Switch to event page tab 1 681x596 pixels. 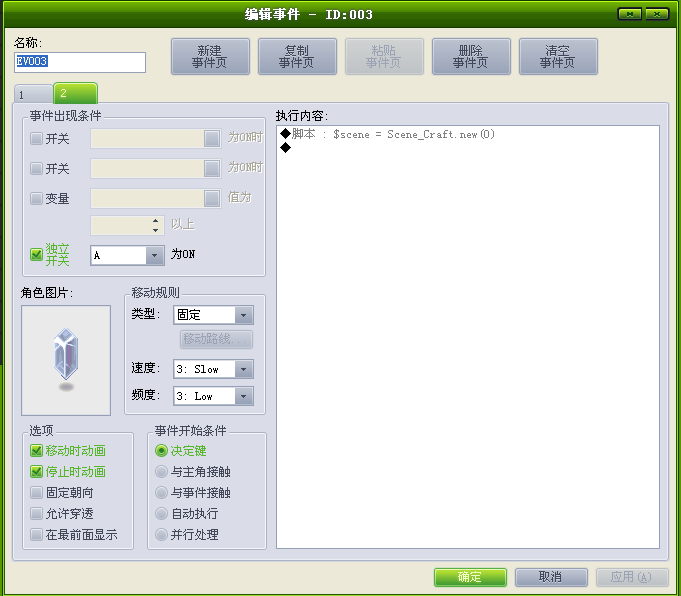[x=33, y=94]
